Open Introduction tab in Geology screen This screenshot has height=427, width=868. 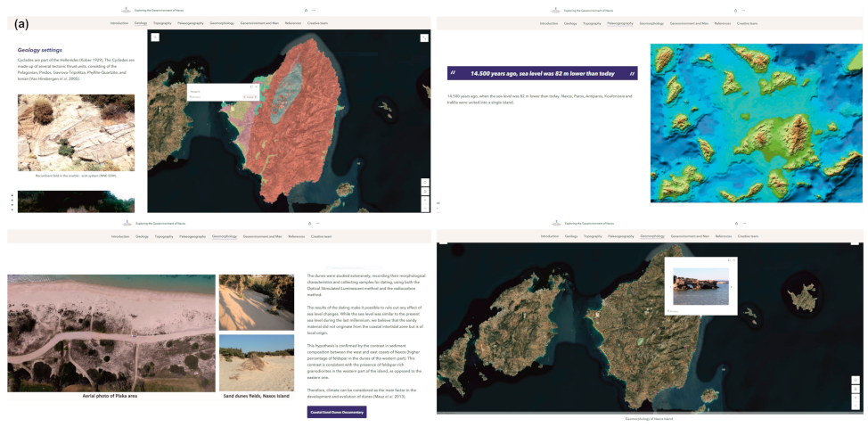(119, 23)
